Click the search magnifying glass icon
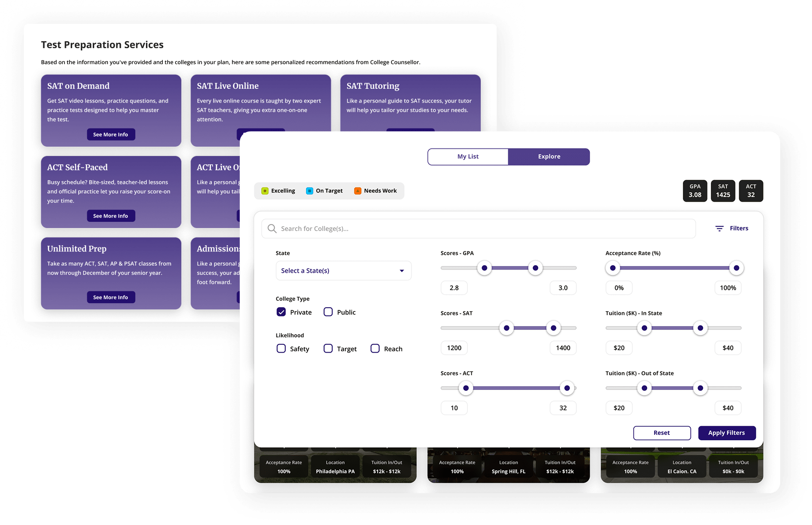This screenshot has width=812, height=525. pyautogui.click(x=272, y=228)
